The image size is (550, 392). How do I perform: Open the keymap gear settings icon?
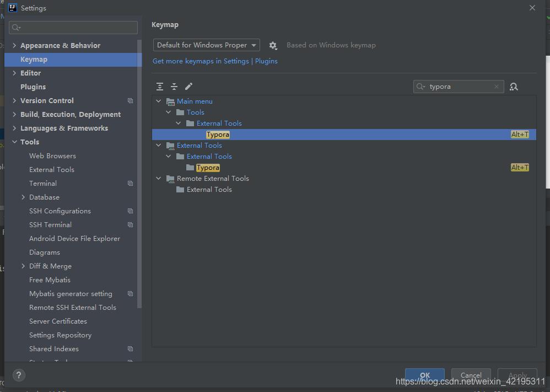(273, 46)
